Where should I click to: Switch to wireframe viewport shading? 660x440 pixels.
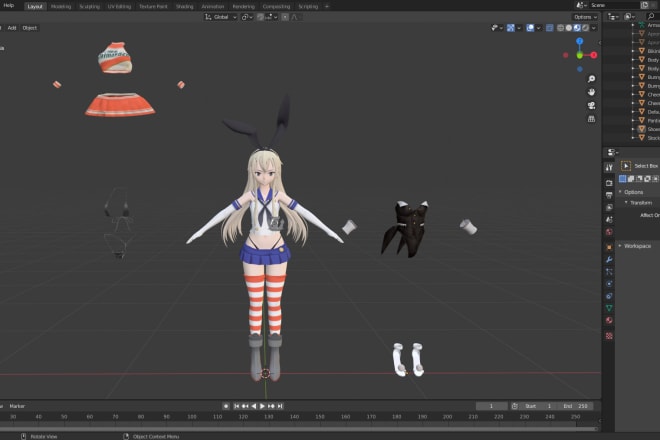(560, 28)
